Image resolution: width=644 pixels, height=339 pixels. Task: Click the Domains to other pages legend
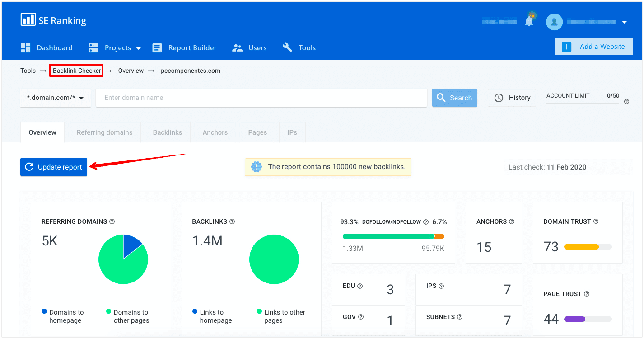(x=127, y=316)
